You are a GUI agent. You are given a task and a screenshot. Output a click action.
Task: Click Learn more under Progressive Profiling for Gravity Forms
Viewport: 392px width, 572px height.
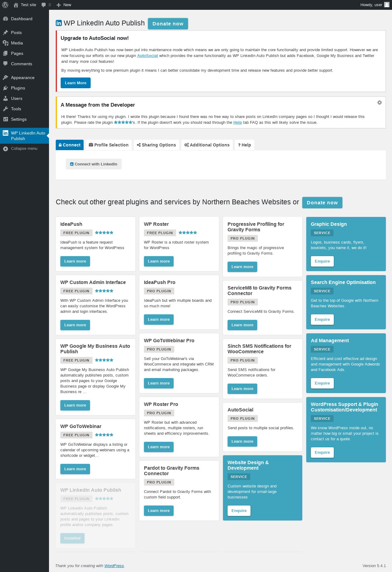[242, 267]
